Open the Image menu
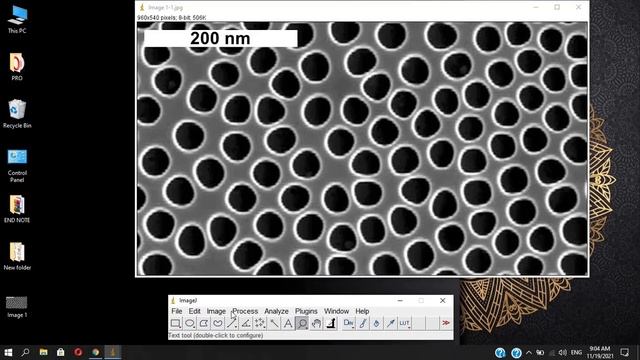Screen dimensions: 640x360 [216, 311]
